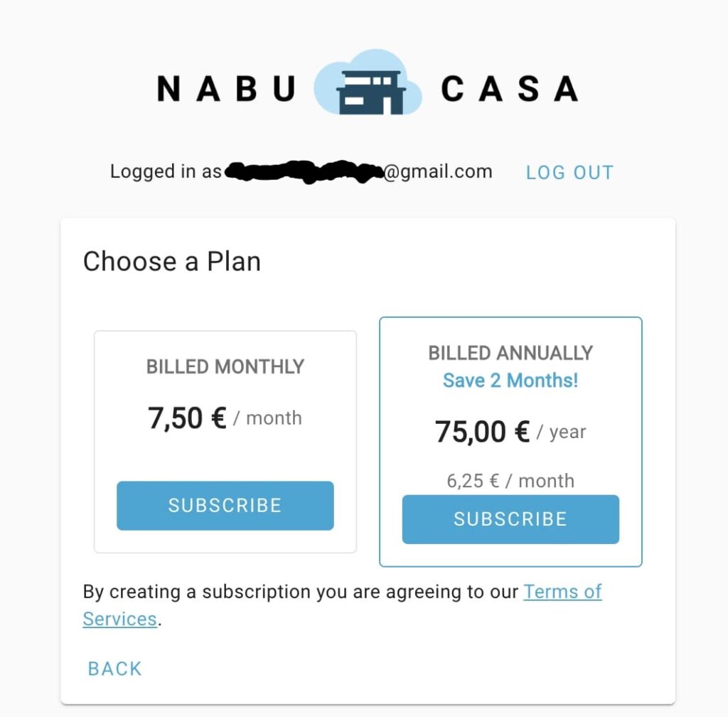Image resolution: width=728 pixels, height=717 pixels.
Task: Click the redacted email address scribble
Action: pos(304,172)
